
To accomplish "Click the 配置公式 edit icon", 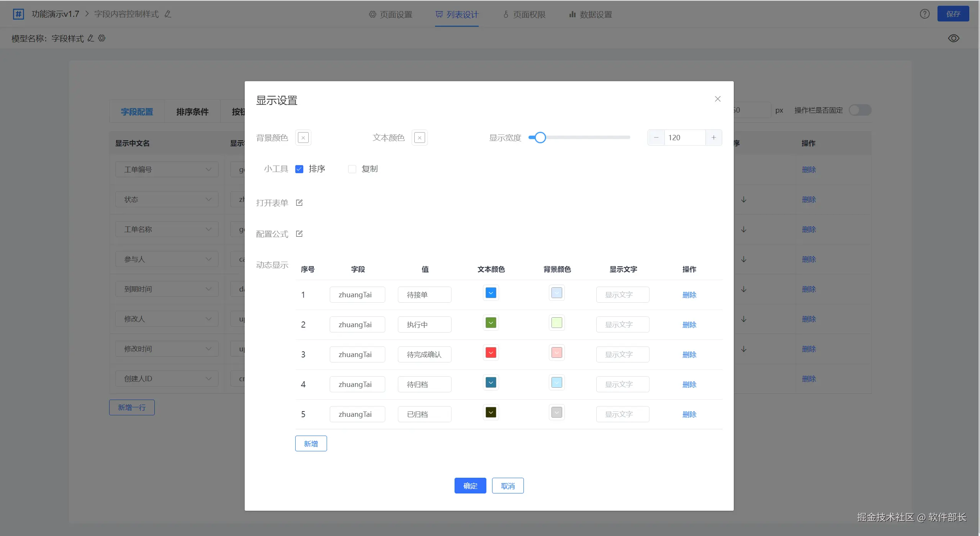I will pos(299,234).
